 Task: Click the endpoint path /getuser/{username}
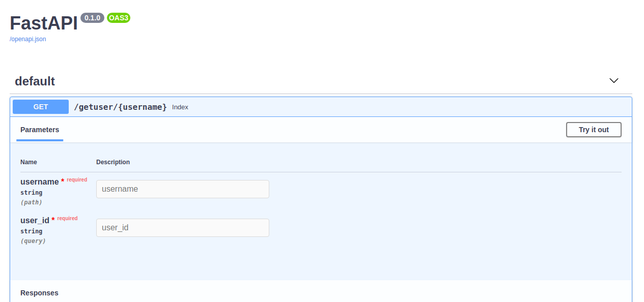(120, 107)
